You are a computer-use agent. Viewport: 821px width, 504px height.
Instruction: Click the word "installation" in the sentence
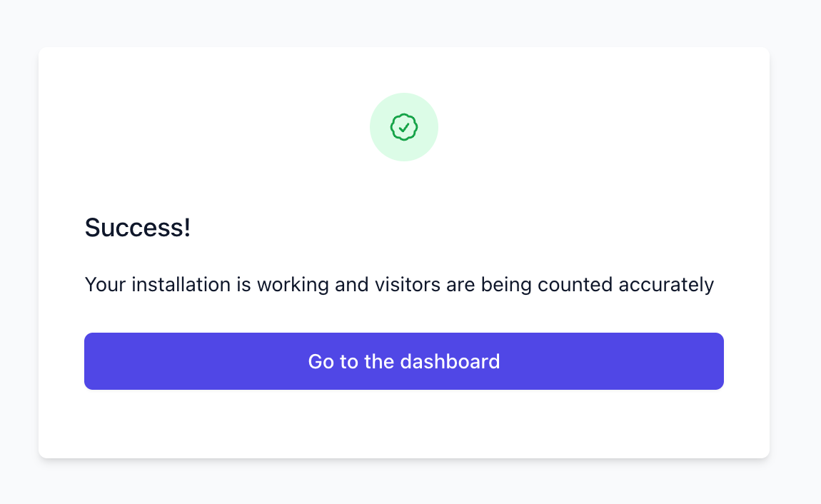point(181,285)
